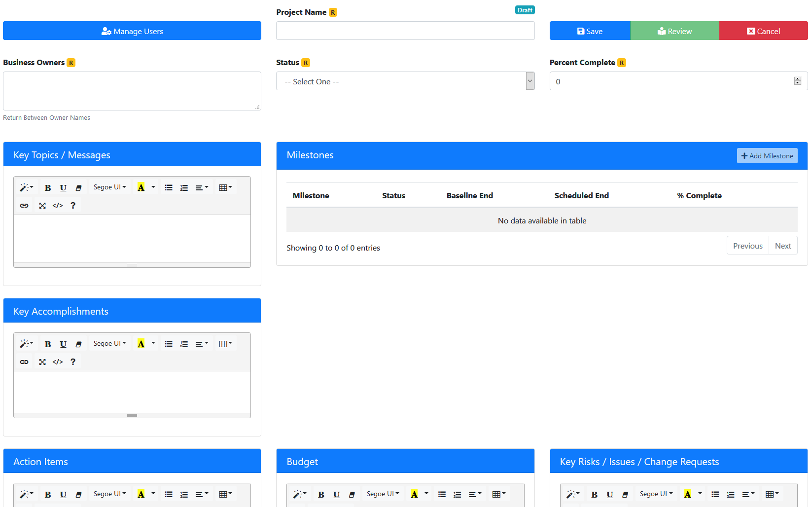This screenshot has width=812, height=507.
Task: Open table menu in Key Risks editor
Action: [772, 494]
